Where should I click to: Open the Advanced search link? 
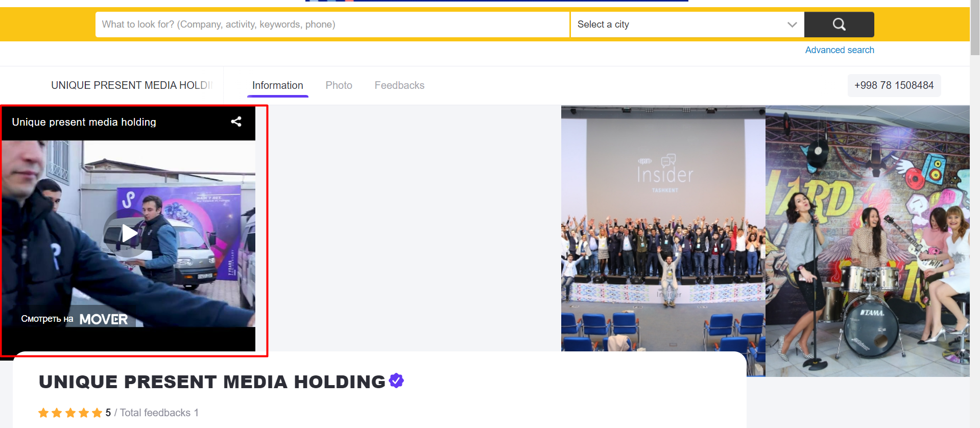(840, 50)
